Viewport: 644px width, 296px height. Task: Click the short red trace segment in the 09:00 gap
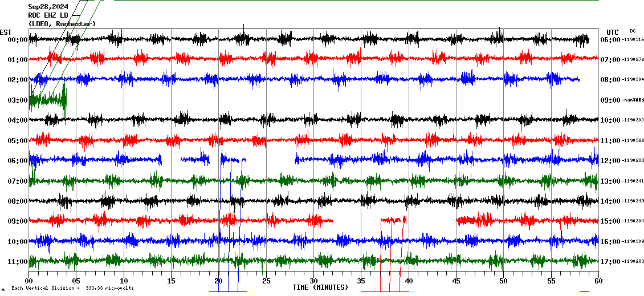[x=393, y=220]
